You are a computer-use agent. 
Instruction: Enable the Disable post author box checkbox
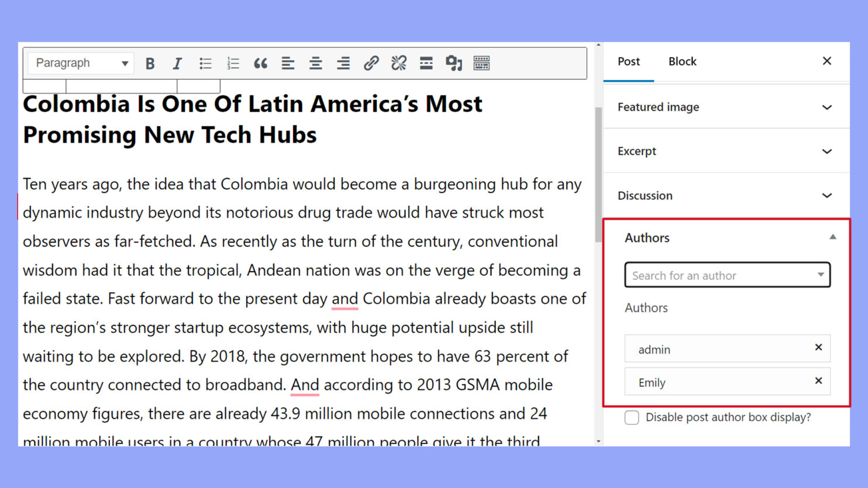click(x=632, y=417)
